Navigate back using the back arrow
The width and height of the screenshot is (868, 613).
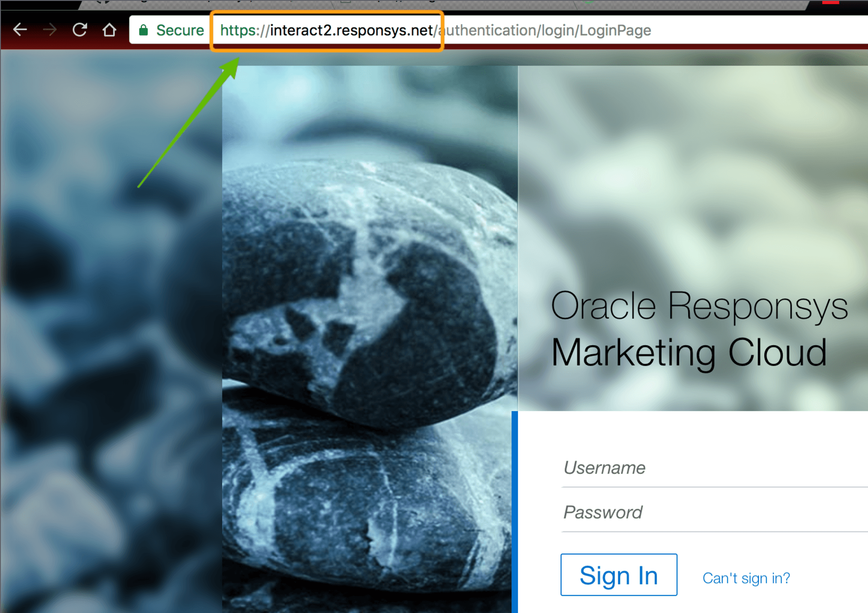pos(20,30)
